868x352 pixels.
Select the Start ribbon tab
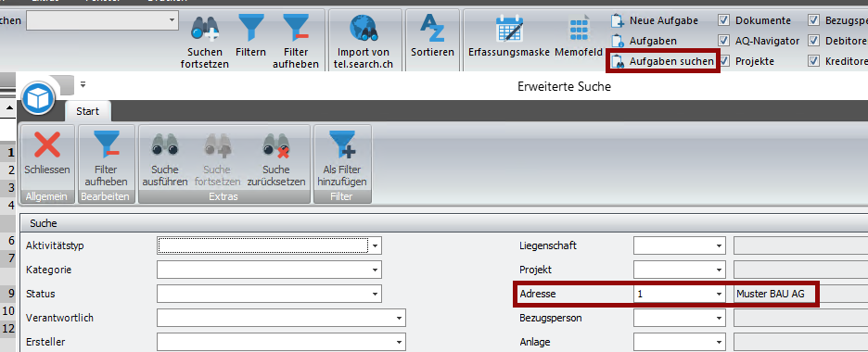coord(87,111)
